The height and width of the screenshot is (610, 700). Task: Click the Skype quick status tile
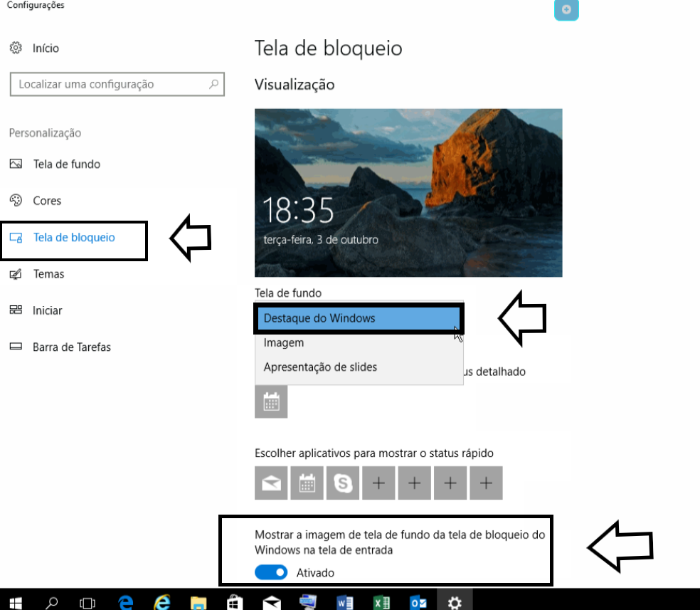pos(343,483)
